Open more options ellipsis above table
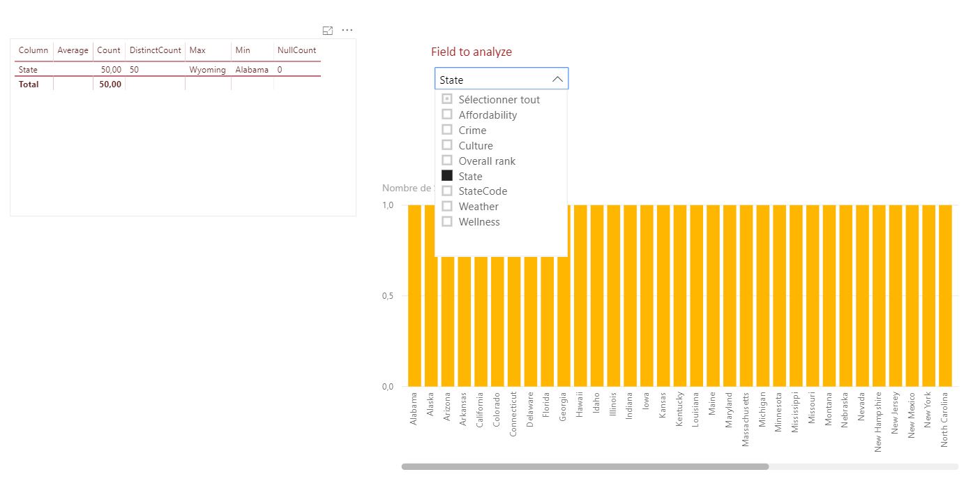 pyautogui.click(x=347, y=31)
